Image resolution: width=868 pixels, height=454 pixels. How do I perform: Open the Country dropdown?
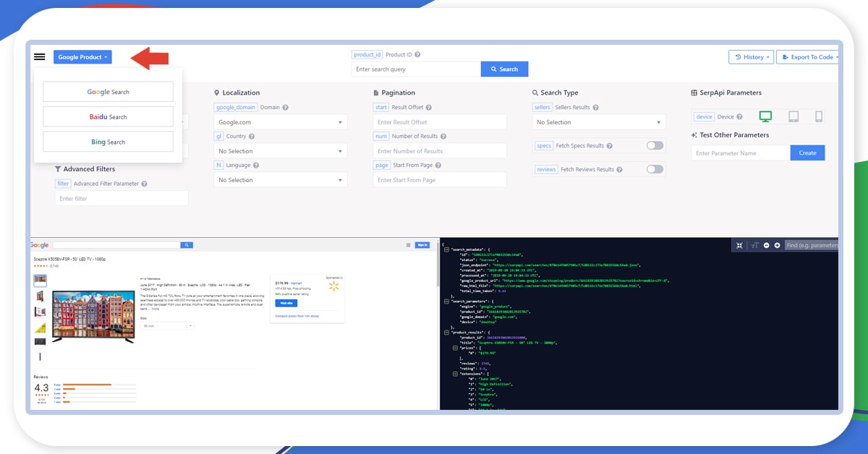coord(281,151)
